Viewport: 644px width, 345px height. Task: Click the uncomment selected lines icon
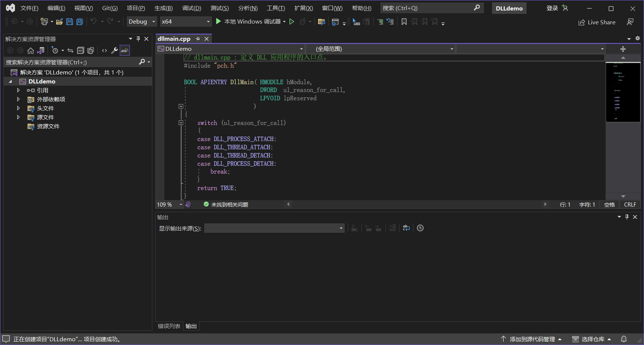[x=390, y=22]
